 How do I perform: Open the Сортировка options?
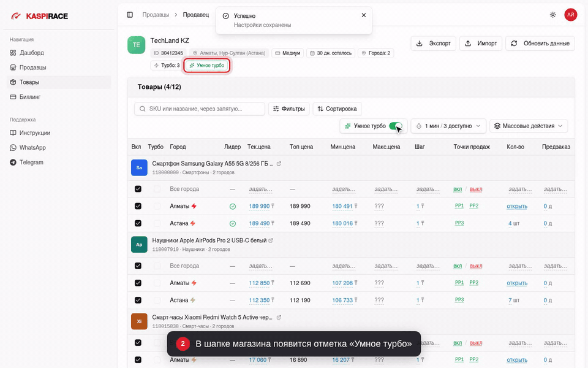click(x=337, y=109)
